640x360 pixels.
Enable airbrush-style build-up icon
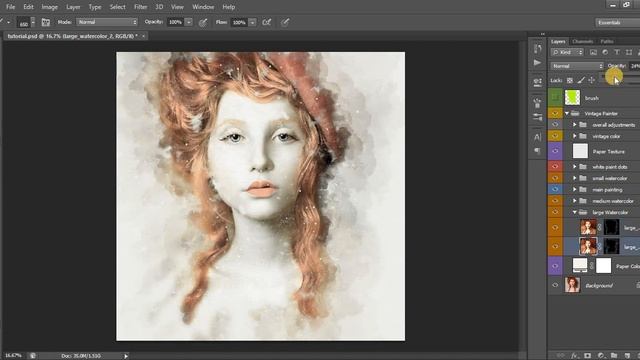tap(267, 22)
